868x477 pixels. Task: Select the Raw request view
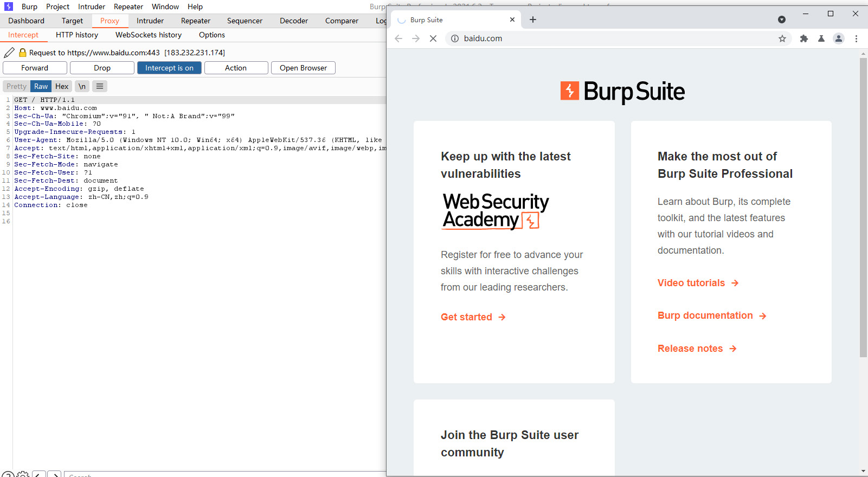coord(41,86)
